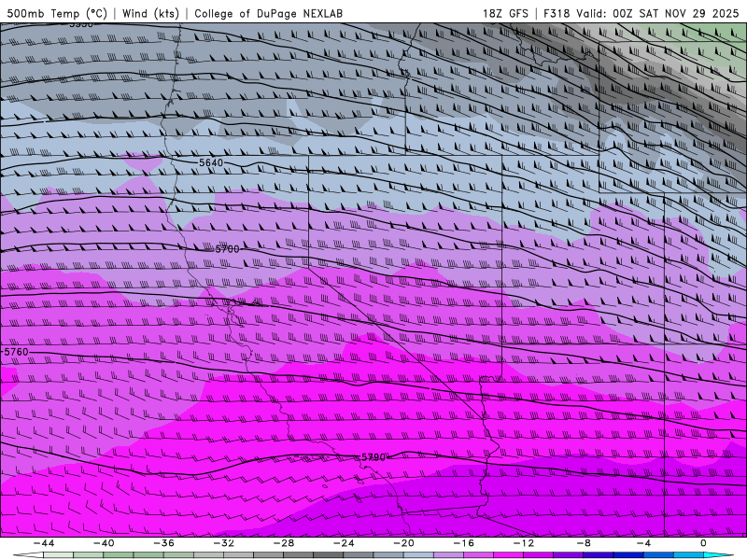Click the "College of DuPage NEXLAB" text
The image size is (747, 560).
[268, 13]
